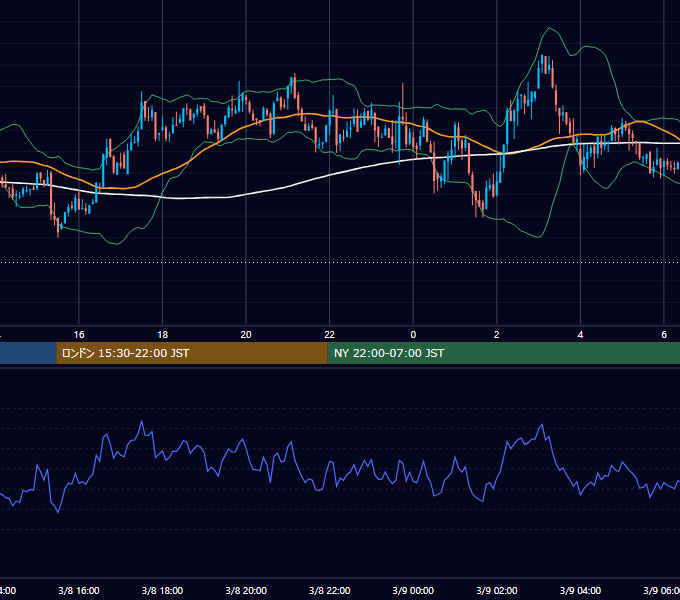
Task: Click the 3/8 18:00 date label
Action: pyautogui.click(x=163, y=590)
